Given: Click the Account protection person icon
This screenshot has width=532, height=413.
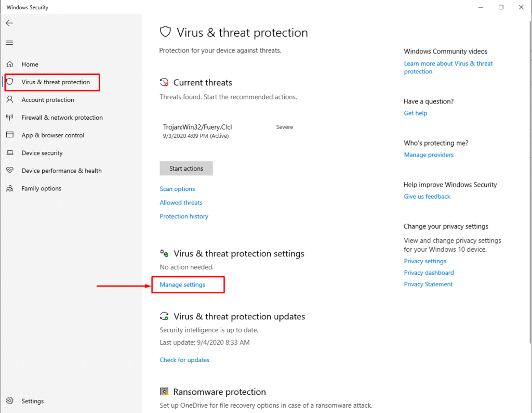Looking at the screenshot, I should point(10,99).
